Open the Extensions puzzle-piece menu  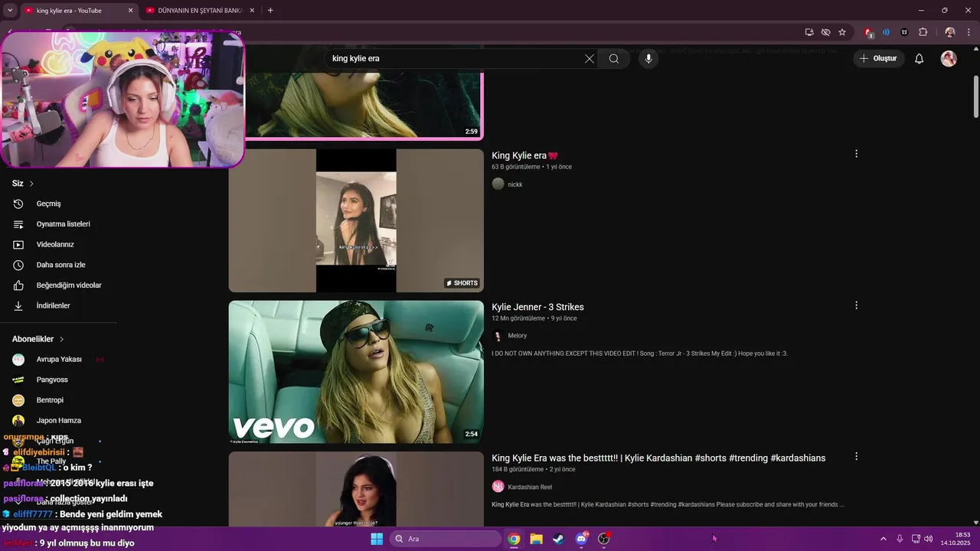pyautogui.click(x=923, y=32)
